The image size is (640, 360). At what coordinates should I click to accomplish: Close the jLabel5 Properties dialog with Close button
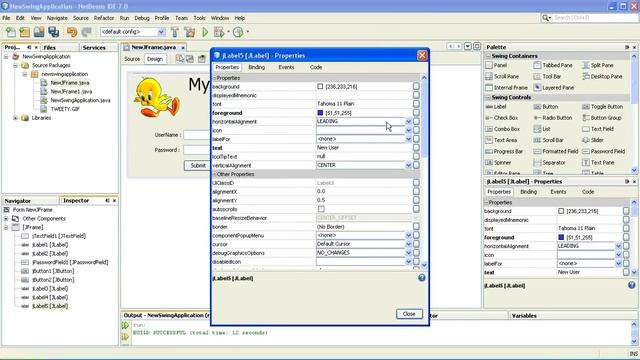(x=409, y=314)
